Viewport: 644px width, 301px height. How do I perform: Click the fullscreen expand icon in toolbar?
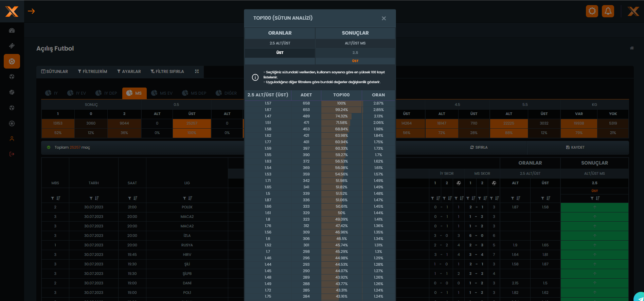197,71
